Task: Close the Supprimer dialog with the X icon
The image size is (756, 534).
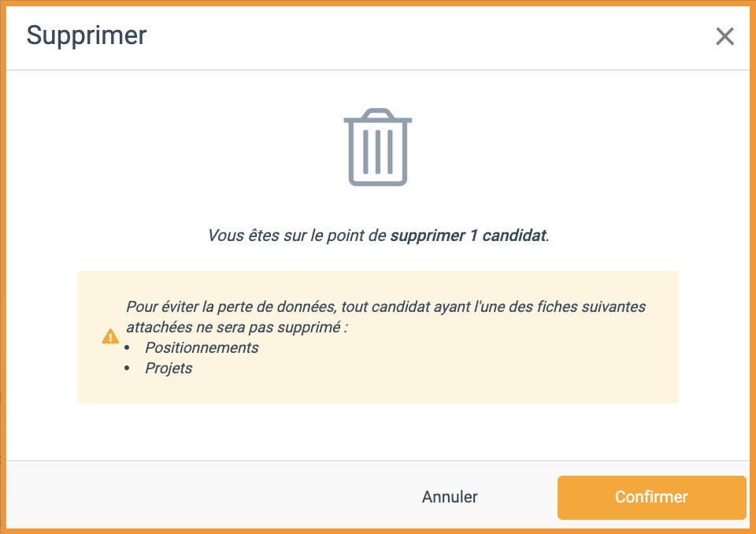Action: (x=724, y=36)
